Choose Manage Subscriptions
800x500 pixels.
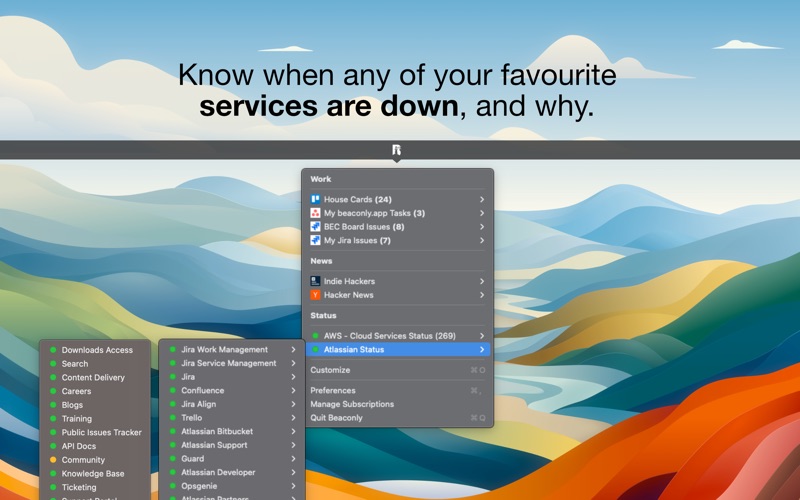(398, 404)
